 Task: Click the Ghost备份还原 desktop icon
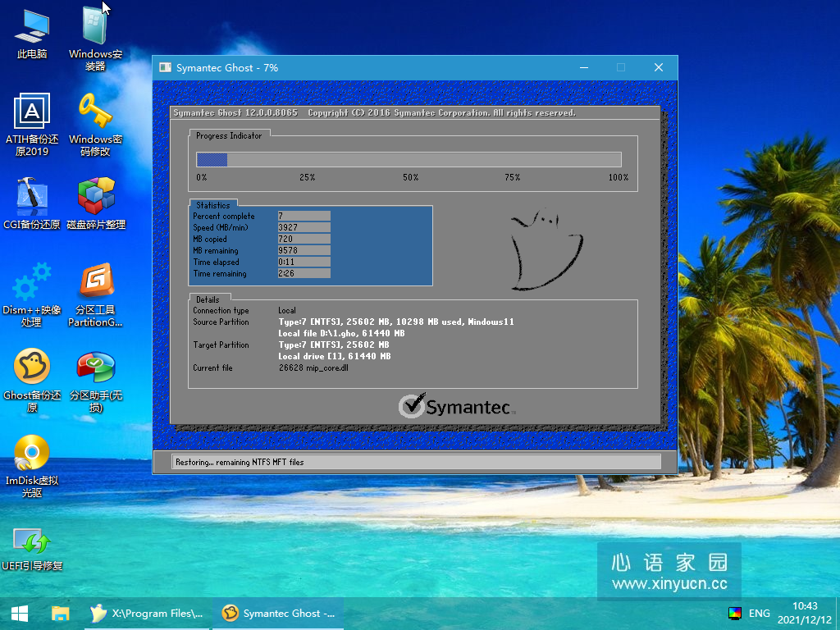(x=32, y=381)
